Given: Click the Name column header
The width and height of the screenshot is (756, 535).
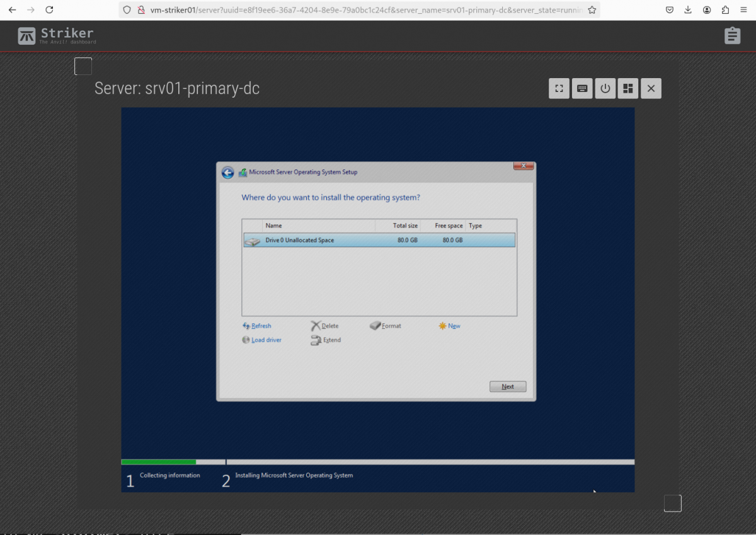Looking at the screenshot, I should 318,226.
